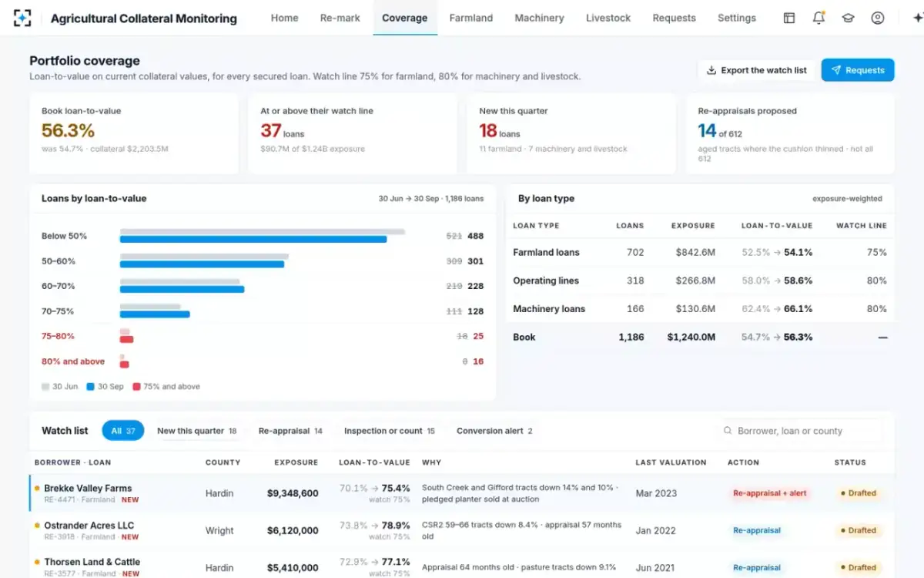Viewport: 924px width, 578px height.
Task: Filter by Inspection or count 15
Action: tap(390, 431)
